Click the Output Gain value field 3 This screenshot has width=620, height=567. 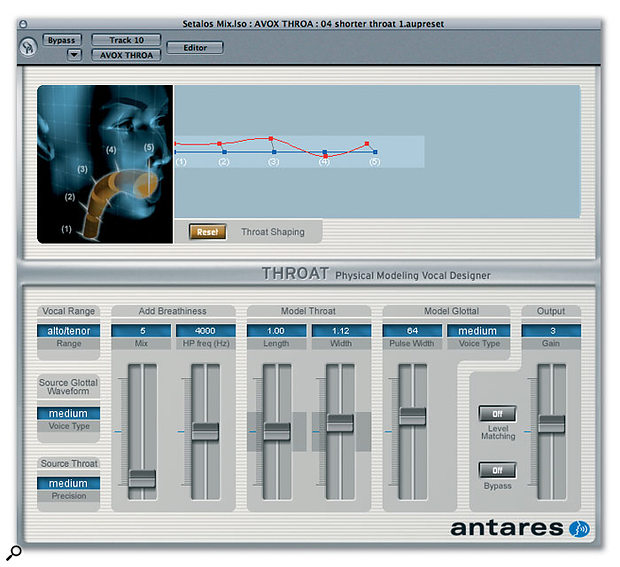pyautogui.click(x=551, y=331)
